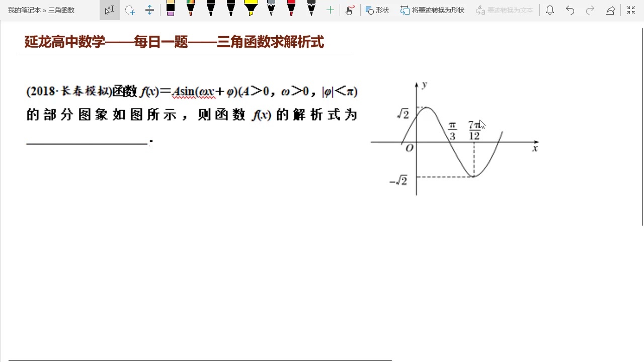Choose the insert or remove space tool
The height and width of the screenshot is (362, 644).
click(149, 10)
